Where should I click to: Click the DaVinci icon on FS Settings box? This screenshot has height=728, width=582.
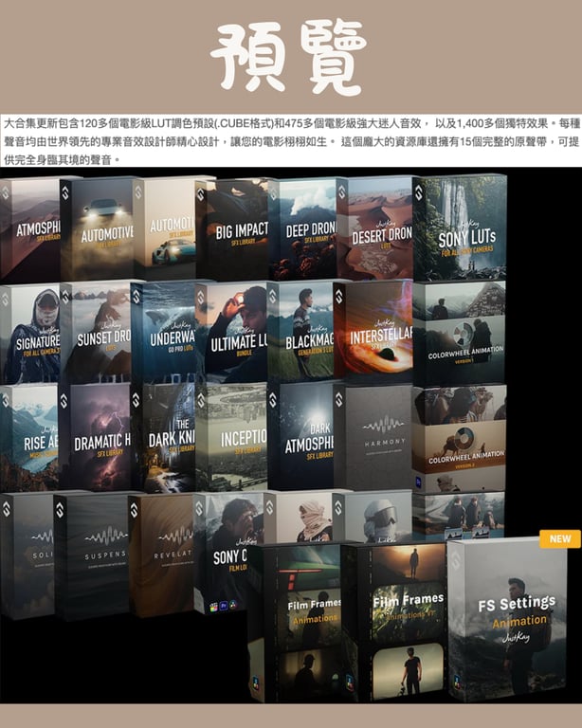[457, 682]
